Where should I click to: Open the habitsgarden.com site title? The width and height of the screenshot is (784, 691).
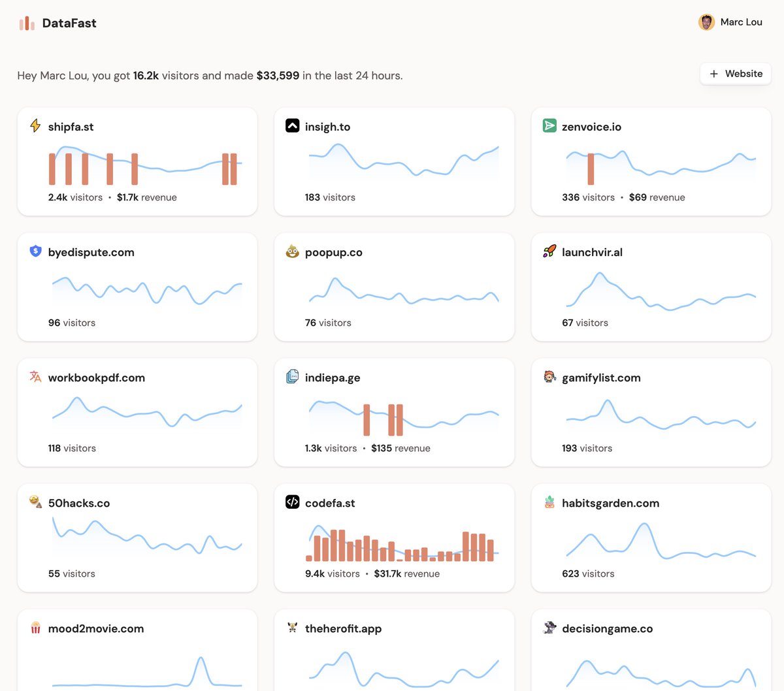point(610,503)
